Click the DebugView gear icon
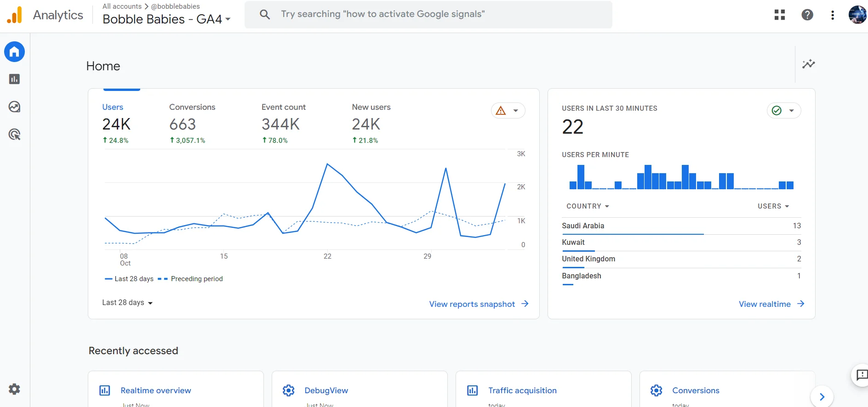The width and height of the screenshot is (868, 407). point(288,390)
